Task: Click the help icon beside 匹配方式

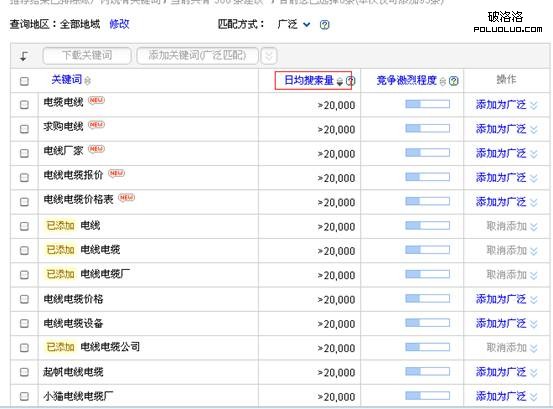Action: pos(324,25)
